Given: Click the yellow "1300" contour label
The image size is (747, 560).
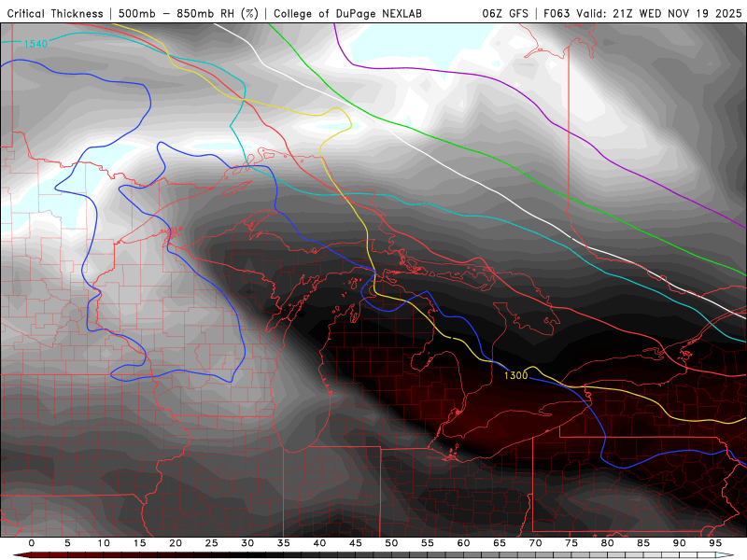Looking at the screenshot, I should tap(516, 375).
